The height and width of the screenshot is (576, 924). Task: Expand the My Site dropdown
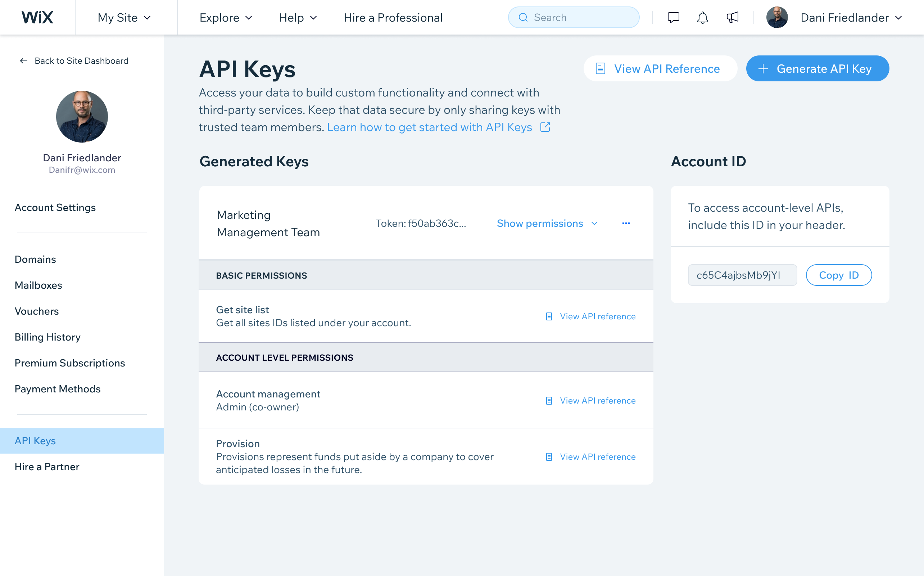124,18
